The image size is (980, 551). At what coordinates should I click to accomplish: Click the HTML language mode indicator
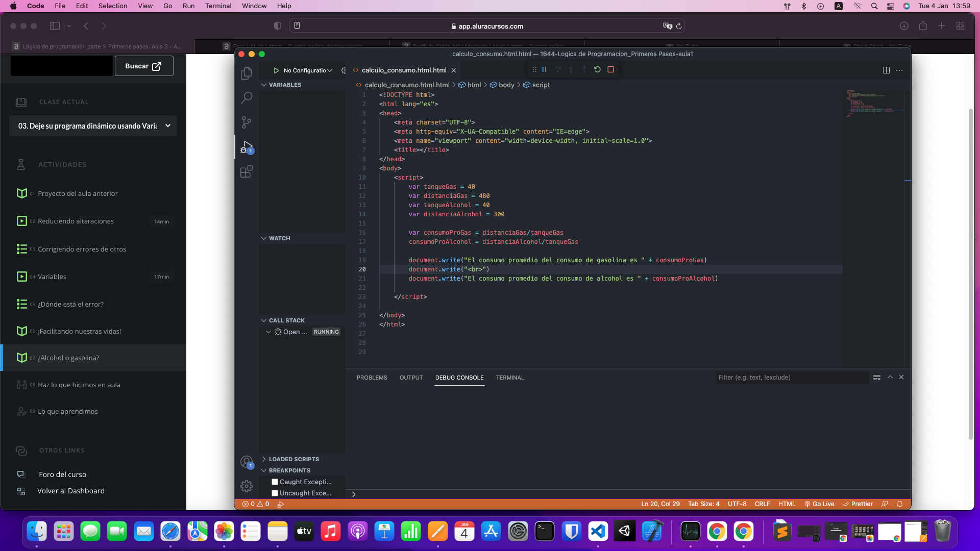787,504
